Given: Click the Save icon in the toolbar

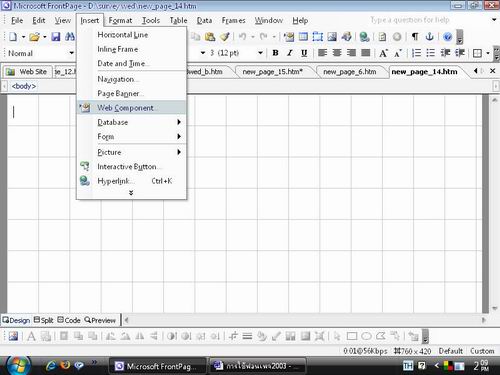Looking at the screenshot, I should [x=56, y=37].
